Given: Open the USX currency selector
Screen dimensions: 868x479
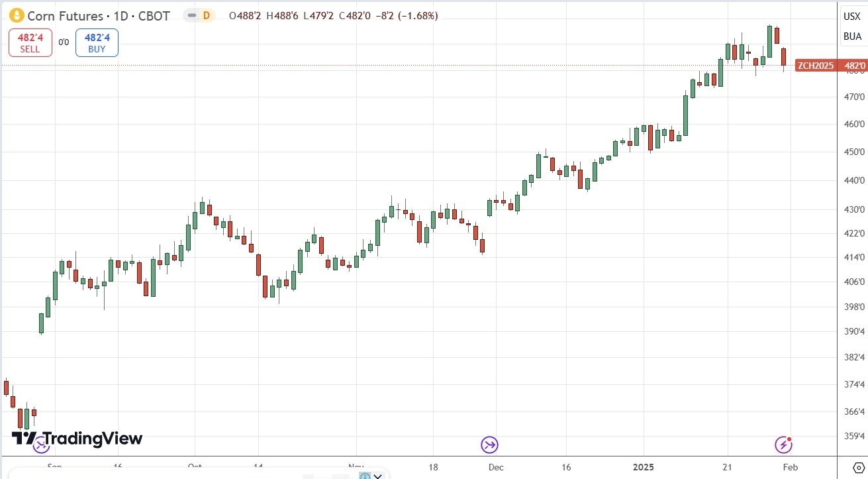Looking at the screenshot, I should click(x=851, y=17).
